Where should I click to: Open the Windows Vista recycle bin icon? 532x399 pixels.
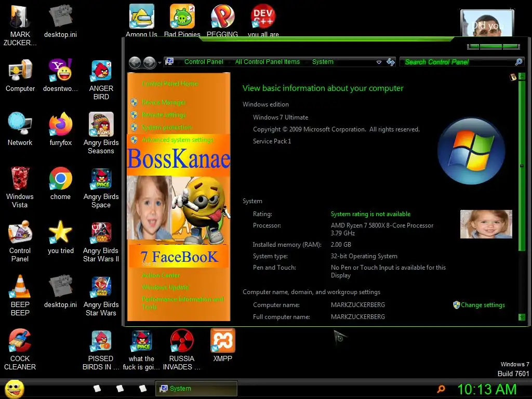20,187
